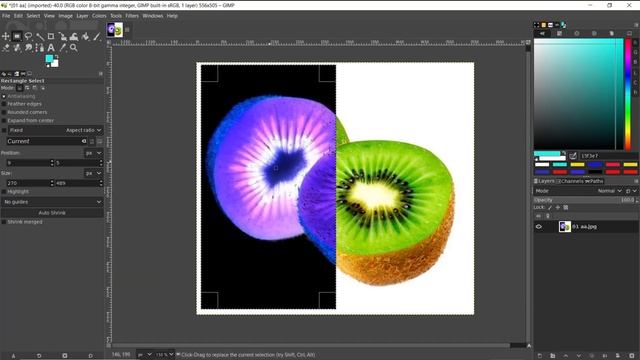Open the File menu

point(6,16)
